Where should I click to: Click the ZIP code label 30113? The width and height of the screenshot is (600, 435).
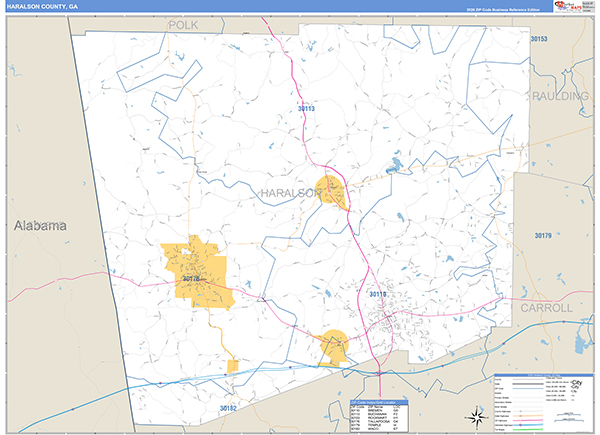[306, 109]
